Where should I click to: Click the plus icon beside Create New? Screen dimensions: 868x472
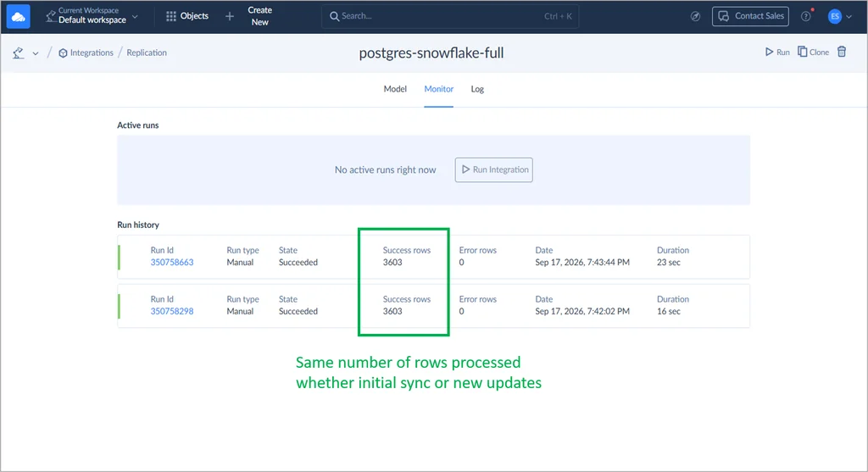pos(229,17)
